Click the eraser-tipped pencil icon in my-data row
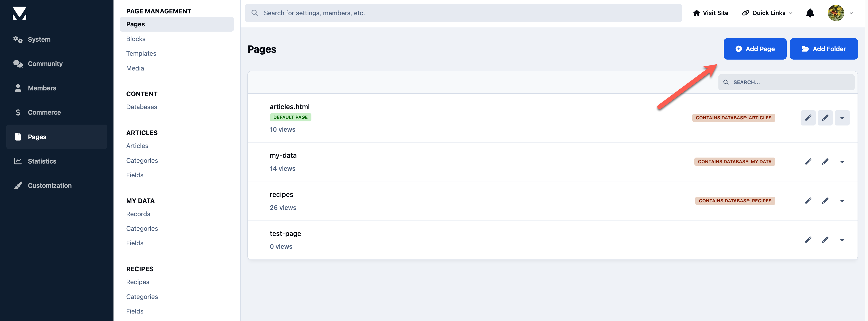The image size is (868, 321). (x=825, y=162)
